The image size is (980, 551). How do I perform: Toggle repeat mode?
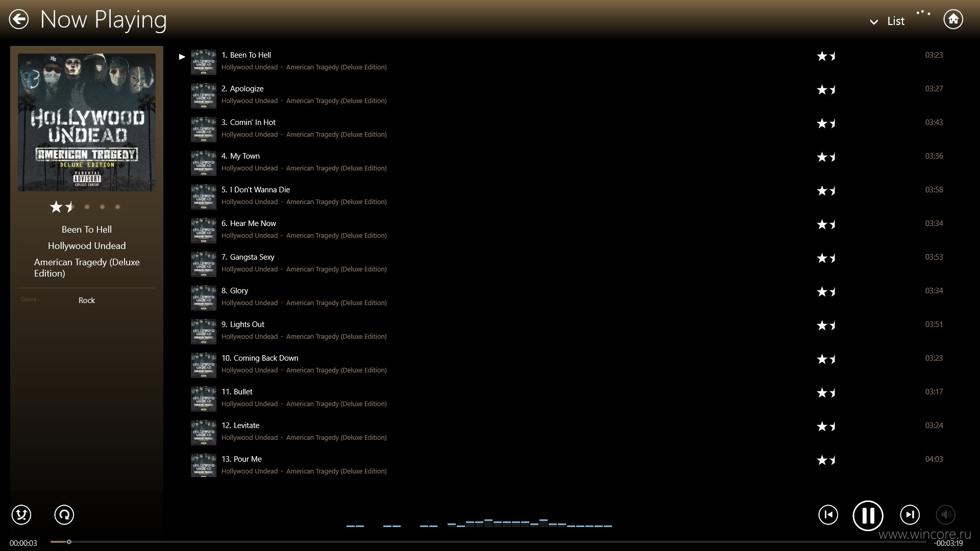coord(64,515)
